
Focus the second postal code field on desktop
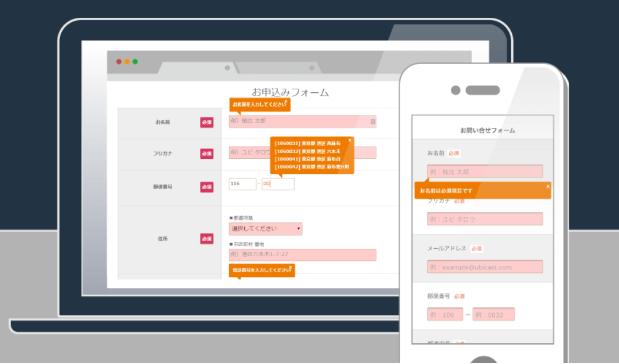pyautogui.click(x=278, y=184)
